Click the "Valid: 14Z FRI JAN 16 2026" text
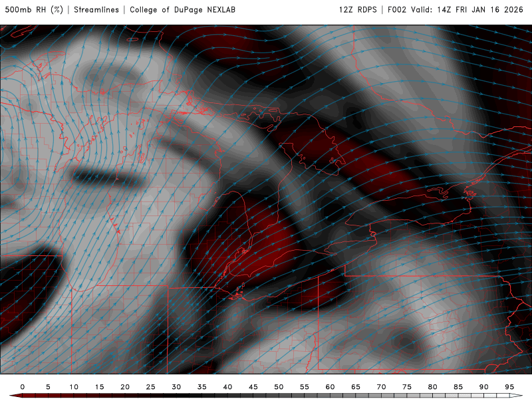 467,9
